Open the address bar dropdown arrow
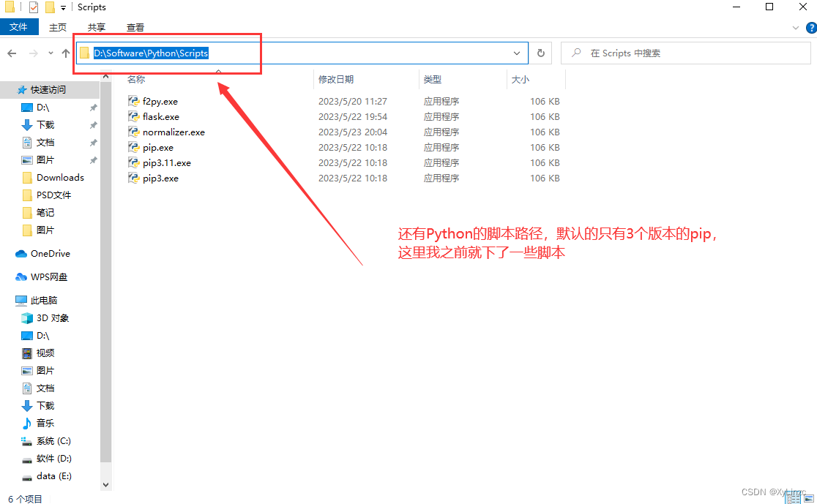The image size is (817, 504). coord(517,53)
